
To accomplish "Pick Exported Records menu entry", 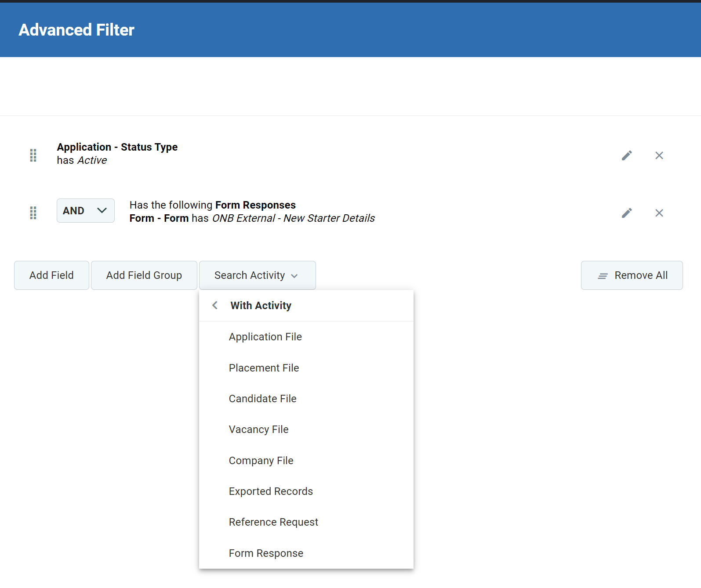I will point(306,491).
